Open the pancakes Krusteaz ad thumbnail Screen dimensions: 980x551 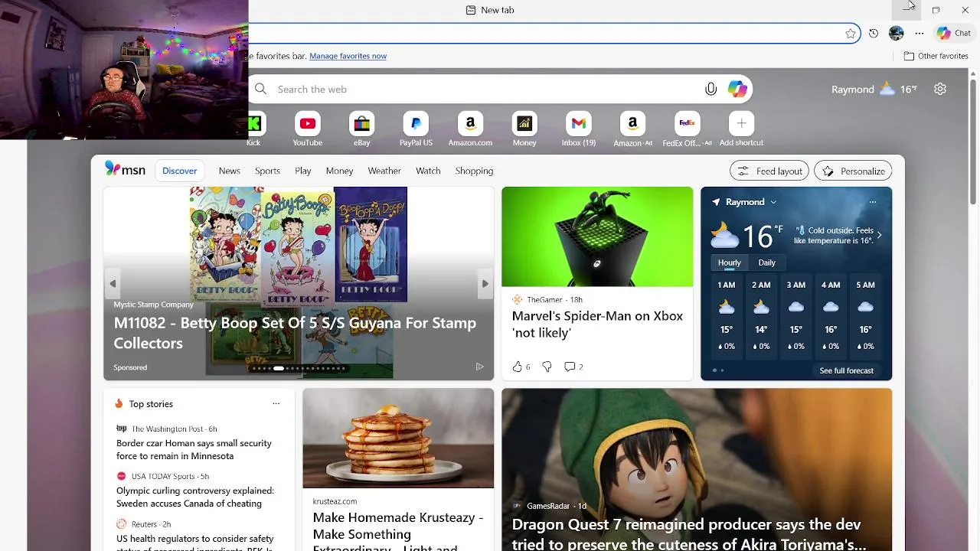398,438
